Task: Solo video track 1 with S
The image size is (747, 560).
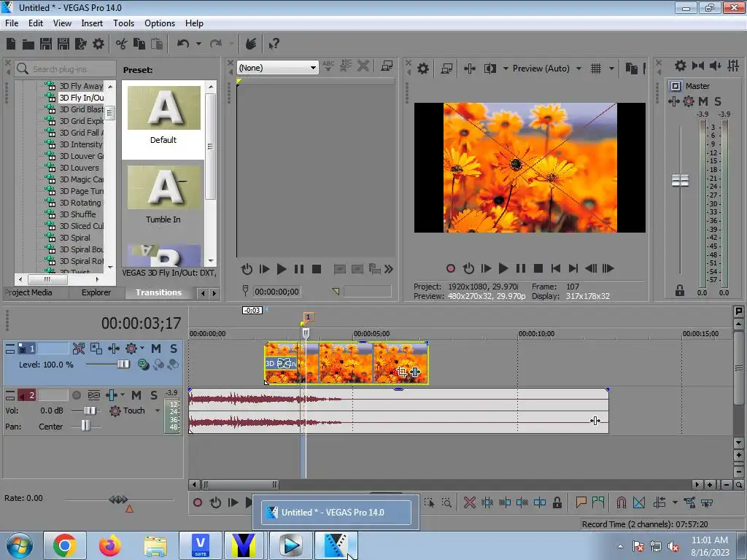Action: coord(174,349)
